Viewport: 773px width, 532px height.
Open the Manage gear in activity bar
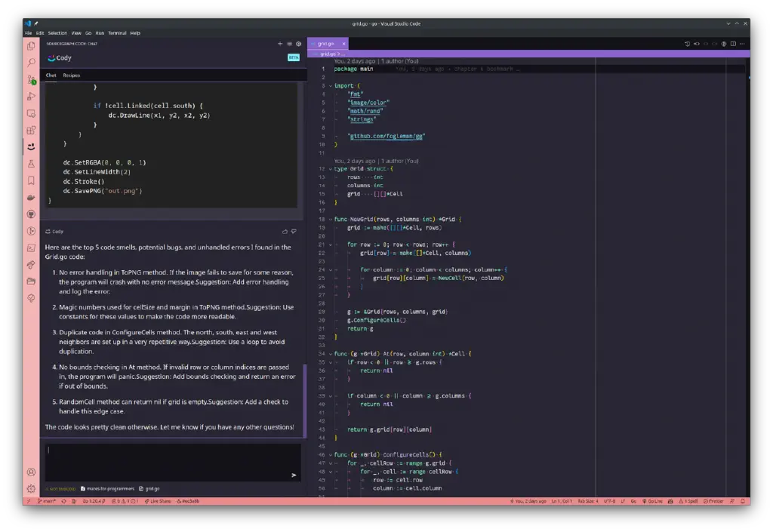31,489
